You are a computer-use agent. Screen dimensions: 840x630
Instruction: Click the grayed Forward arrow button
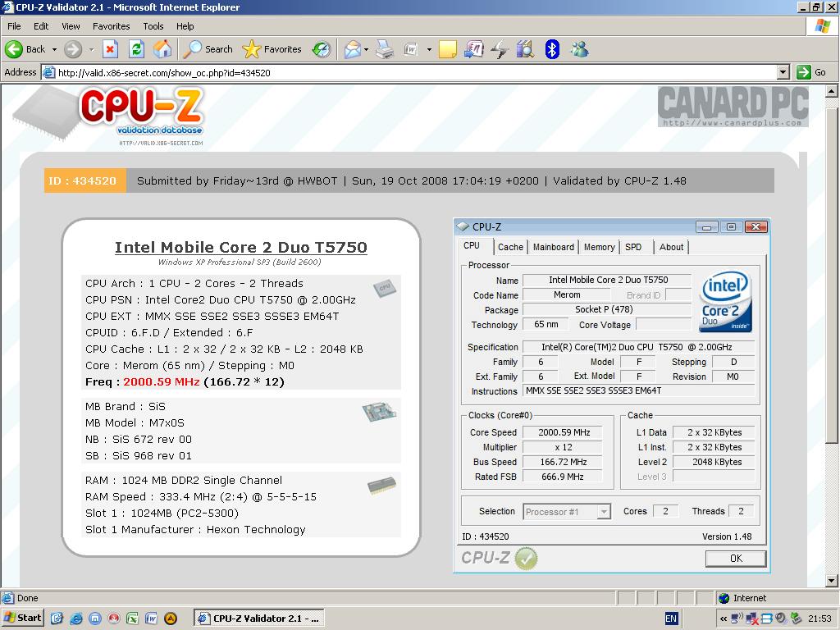pos(73,49)
